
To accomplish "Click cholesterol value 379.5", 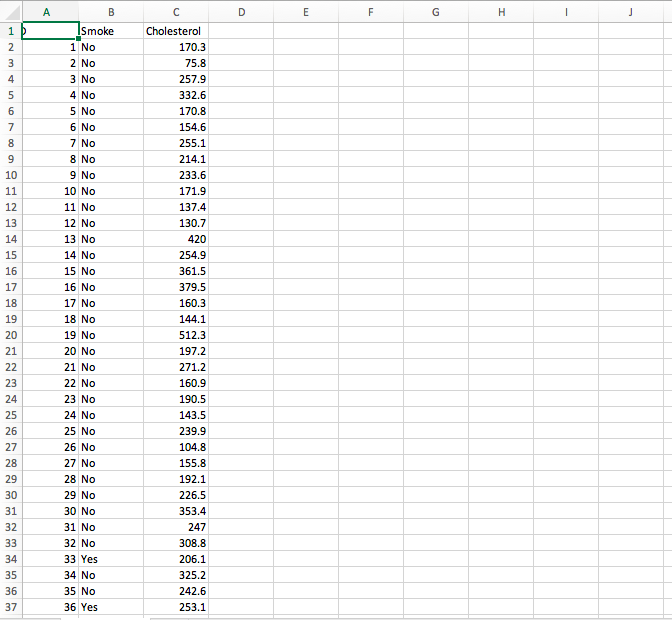I will tap(176, 287).
